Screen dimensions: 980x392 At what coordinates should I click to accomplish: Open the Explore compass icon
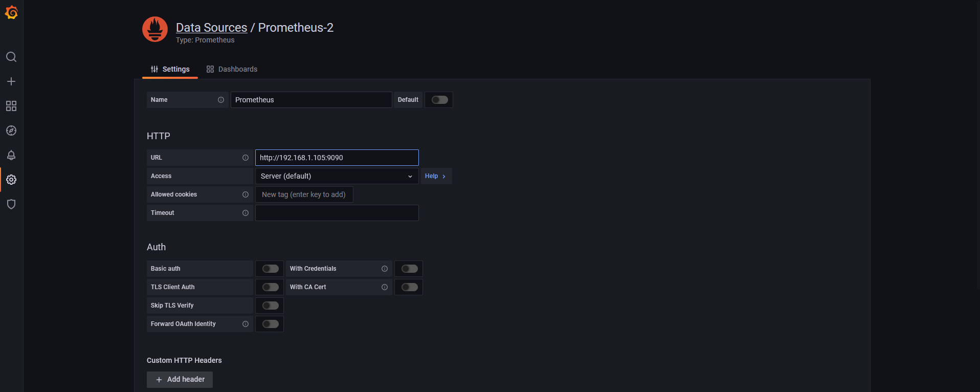click(x=11, y=130)
